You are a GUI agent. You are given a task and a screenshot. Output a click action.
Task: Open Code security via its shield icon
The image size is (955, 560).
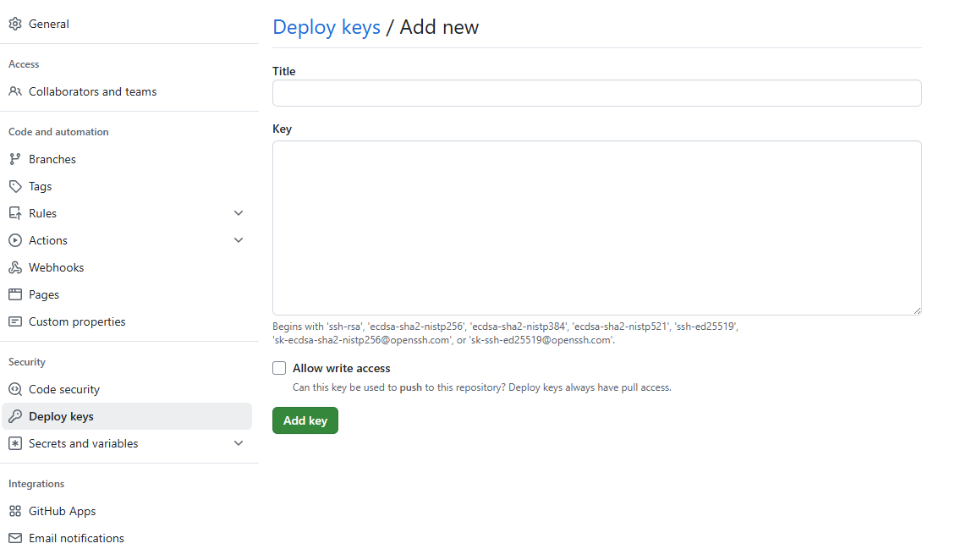point(15,389)
